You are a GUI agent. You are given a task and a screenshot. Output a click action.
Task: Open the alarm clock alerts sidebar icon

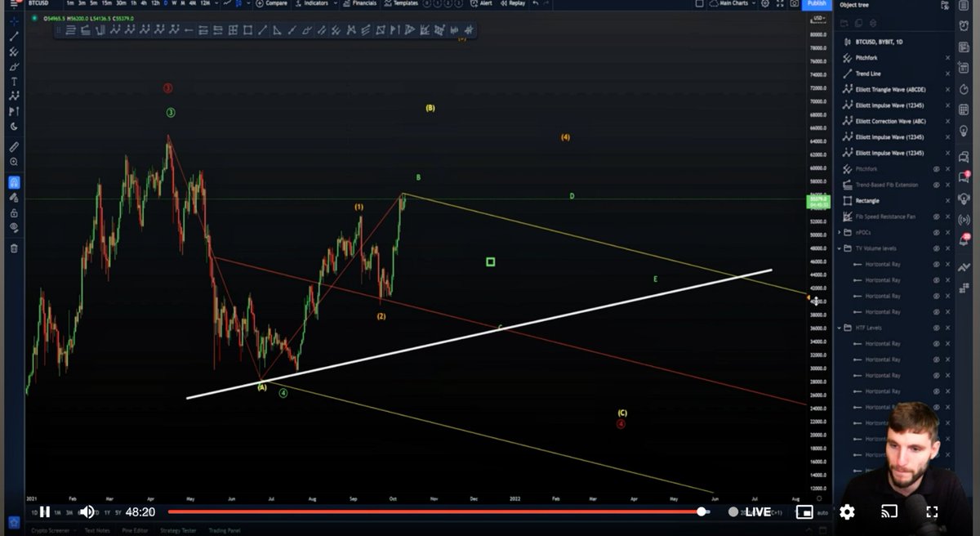[x=964, y=25]
